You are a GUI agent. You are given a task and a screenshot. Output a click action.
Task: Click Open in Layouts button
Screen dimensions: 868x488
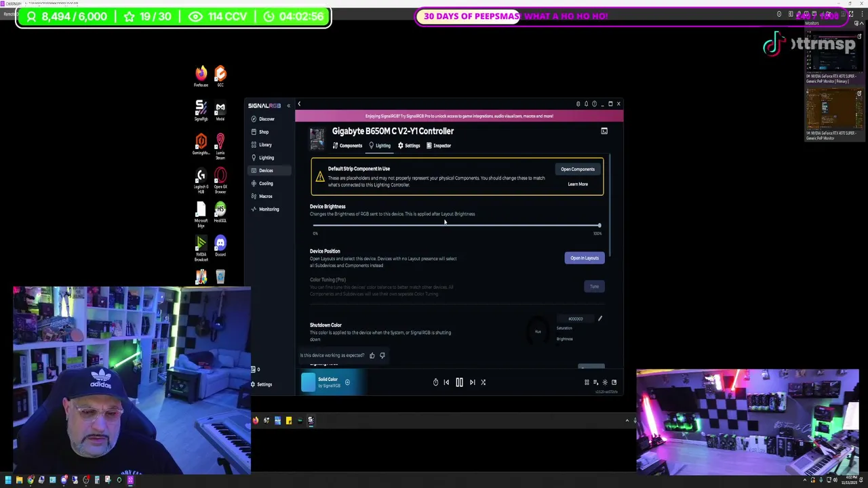[584, 258]
